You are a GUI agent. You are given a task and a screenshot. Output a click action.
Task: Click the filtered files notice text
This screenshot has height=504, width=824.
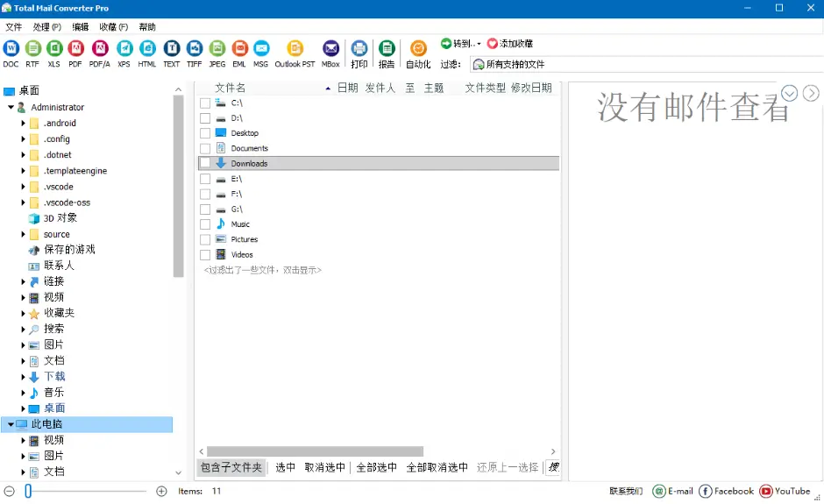(x=263, y=270)
